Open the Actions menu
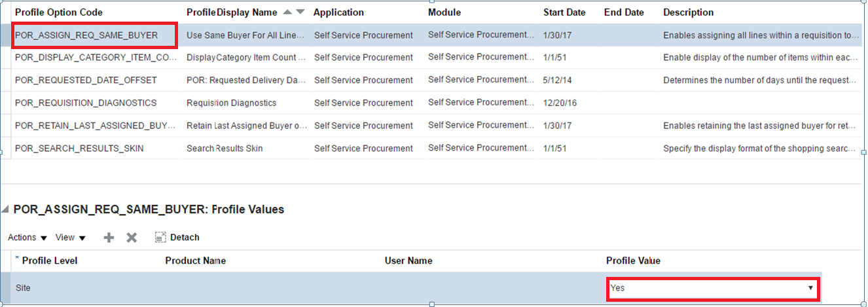Screen dimensions: 868x307 pyautogui.click(x=27, y=238)
